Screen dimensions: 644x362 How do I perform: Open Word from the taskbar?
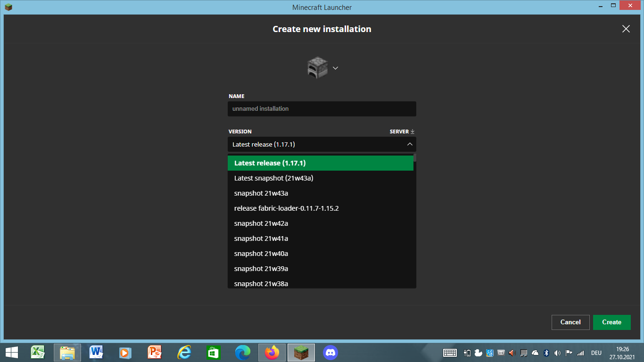tap(96, 352)
